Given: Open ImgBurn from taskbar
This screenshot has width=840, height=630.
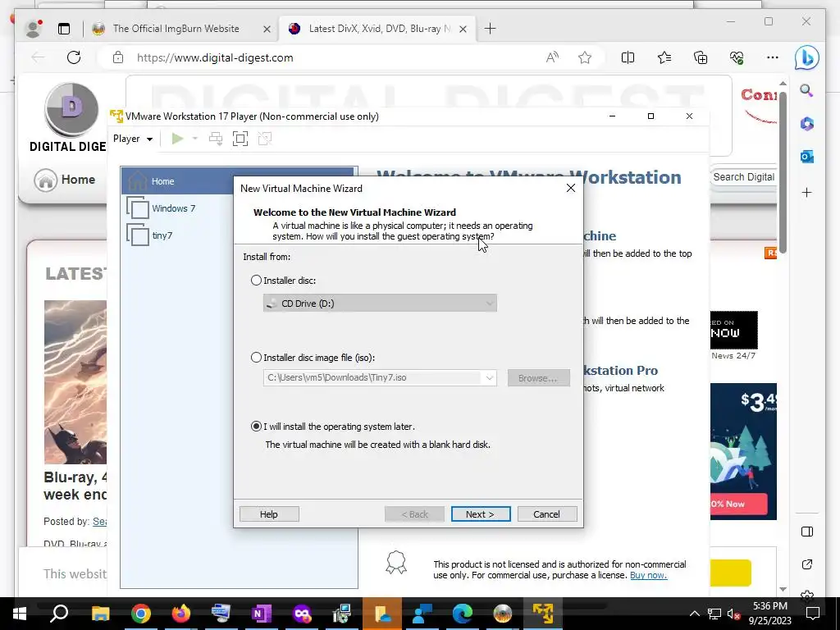Looking at the screenshot, I should [503, 614].
